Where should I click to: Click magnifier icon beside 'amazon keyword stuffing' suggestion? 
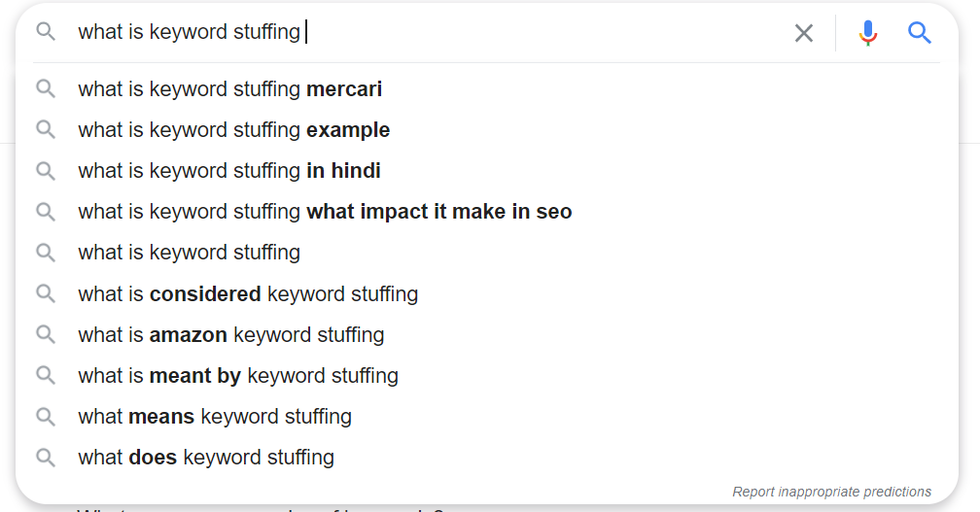click(46, 334)
